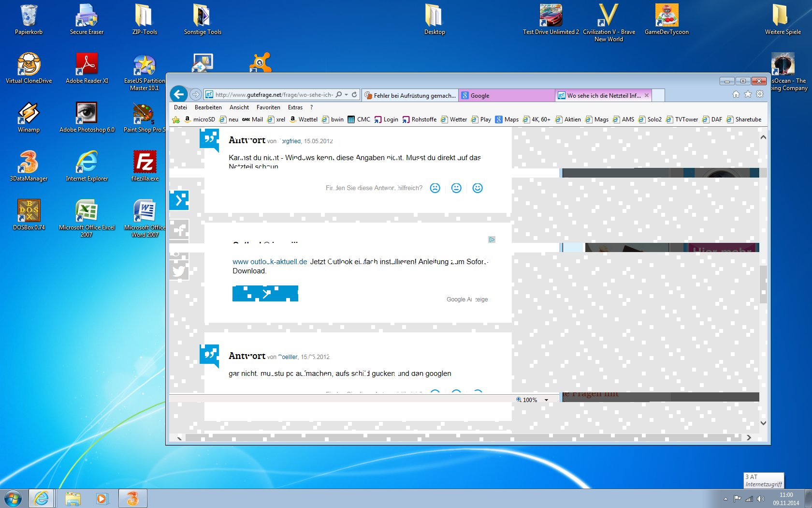Open Wetter favorites bar link
Screen dimensions: 812x508
pyautogui.click(x=454, y=120)
